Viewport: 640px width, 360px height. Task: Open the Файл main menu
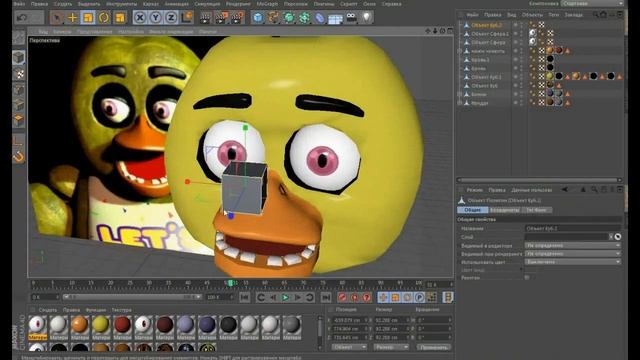19,4
